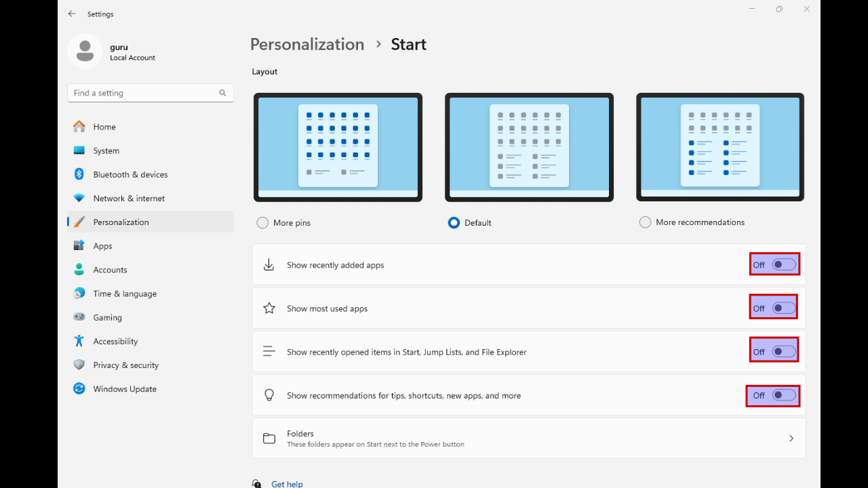The width and height of the screenshot is (868, 488).
Task: Enable Show recently added apps toggle
Action: [784, 265]
